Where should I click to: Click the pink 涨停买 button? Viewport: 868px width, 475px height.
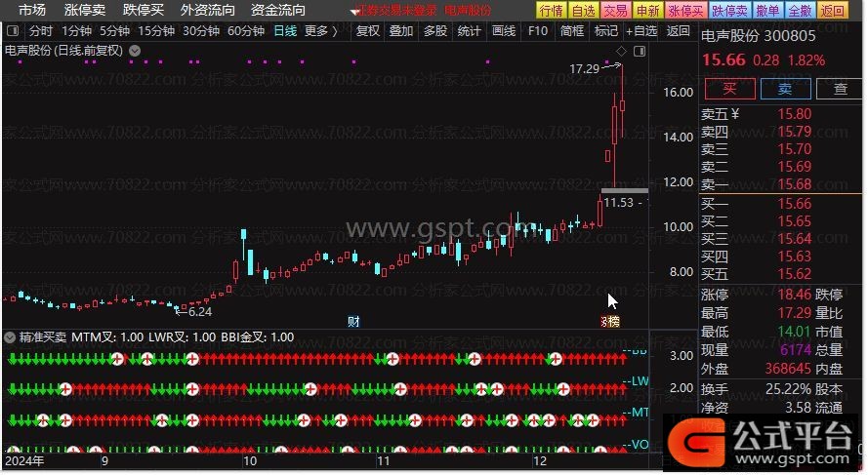(x=685, y=11)
